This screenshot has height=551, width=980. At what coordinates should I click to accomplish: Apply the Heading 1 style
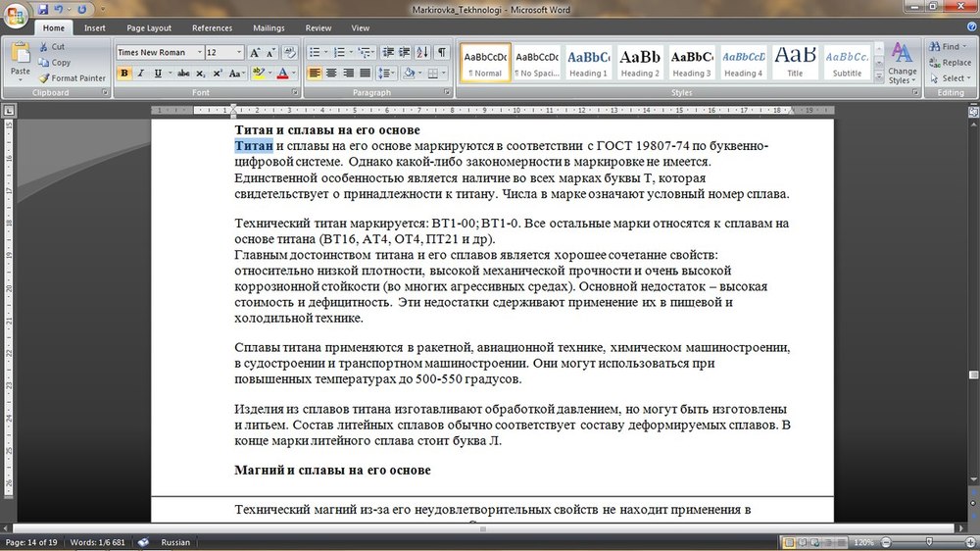[x=588, y=62]
